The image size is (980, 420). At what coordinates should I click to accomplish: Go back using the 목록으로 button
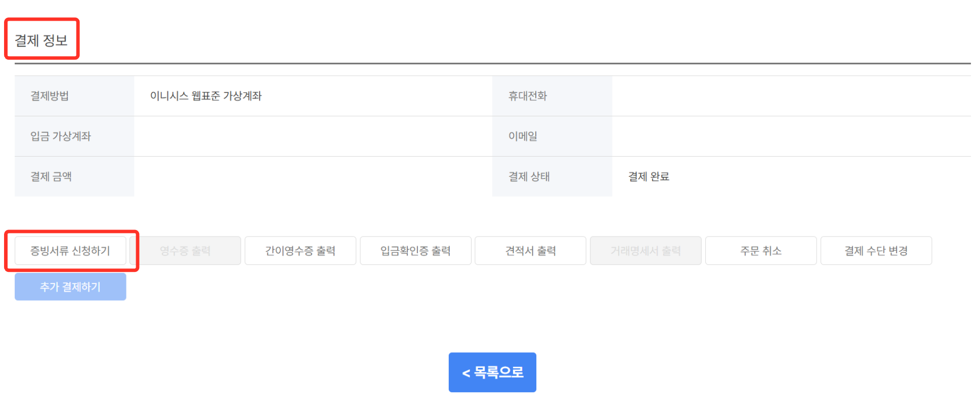[x=492, y=372]
